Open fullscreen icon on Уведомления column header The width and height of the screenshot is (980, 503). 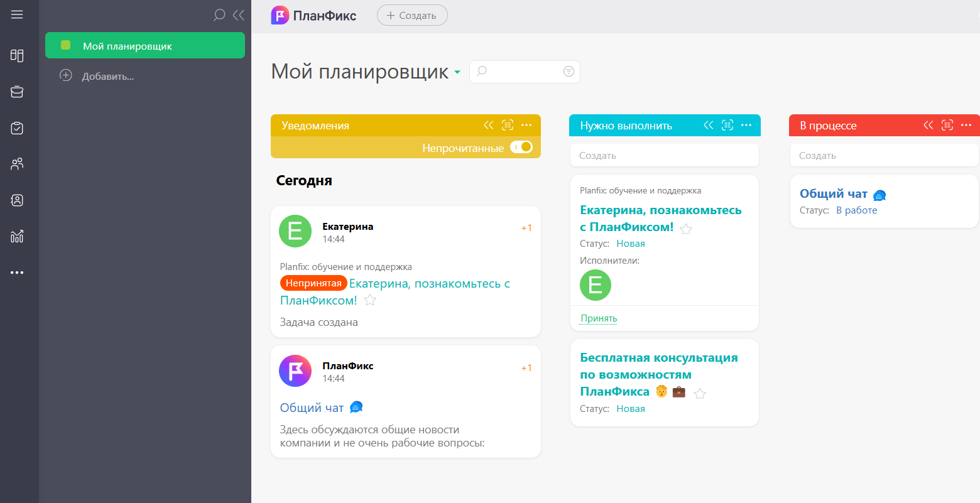(x=508, y=125)
